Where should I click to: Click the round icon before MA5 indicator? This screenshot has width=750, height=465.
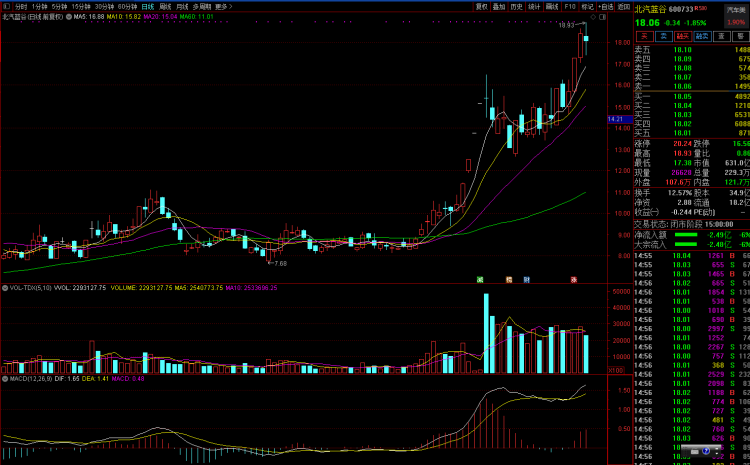pos(70,17)
